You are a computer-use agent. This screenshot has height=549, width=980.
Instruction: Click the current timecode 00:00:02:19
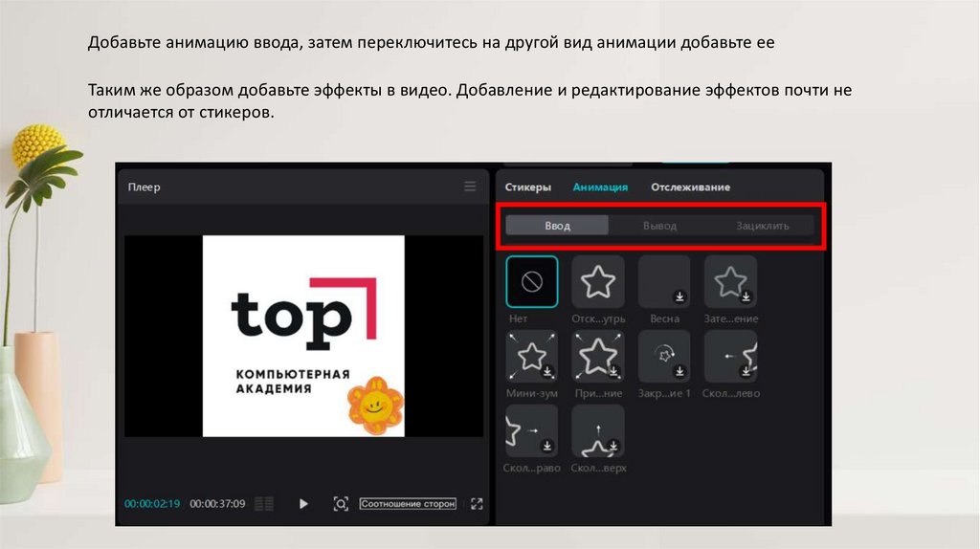pos(152,503)
